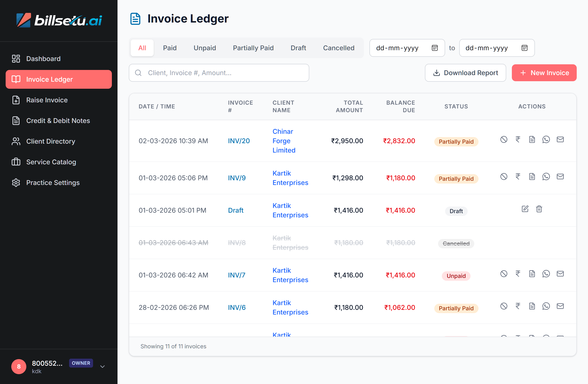This screenshot has height=384, width=588.
Task: Open the calendar picker for the start date
Action: click(x=435, y=48)
